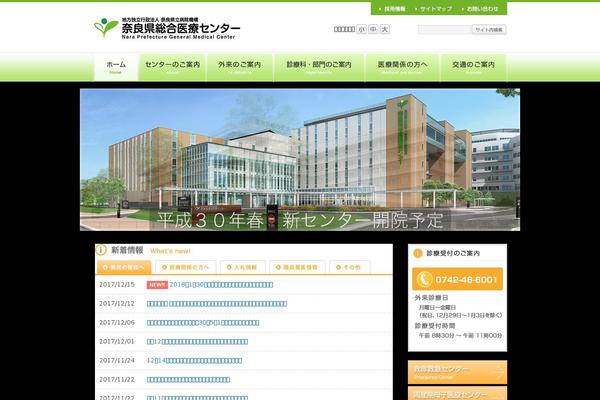600x400 pixels.
Task: Click the サイト内検索 search button
Action: click(489, 29)
